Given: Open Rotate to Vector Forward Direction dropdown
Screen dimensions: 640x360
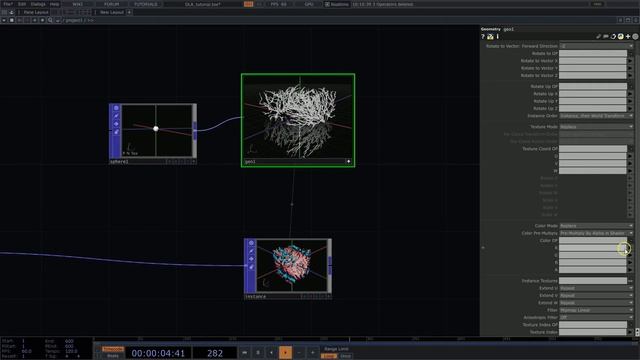Looking at the screenshot, I should (x=596, y=46).
